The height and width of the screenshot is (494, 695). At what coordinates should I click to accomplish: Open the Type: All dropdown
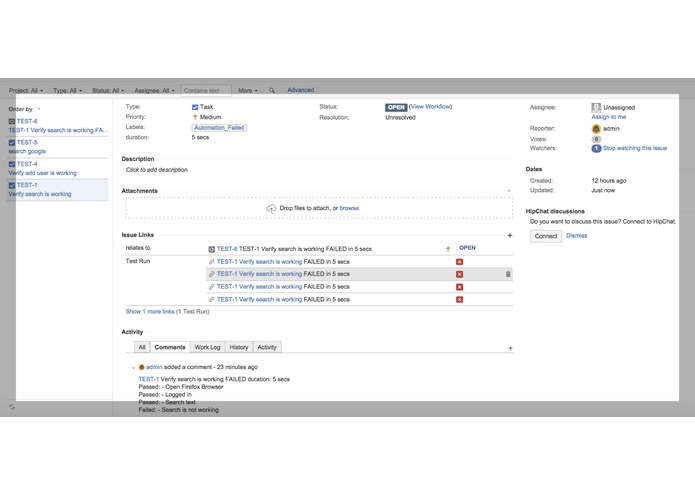[x=67, y=90]
